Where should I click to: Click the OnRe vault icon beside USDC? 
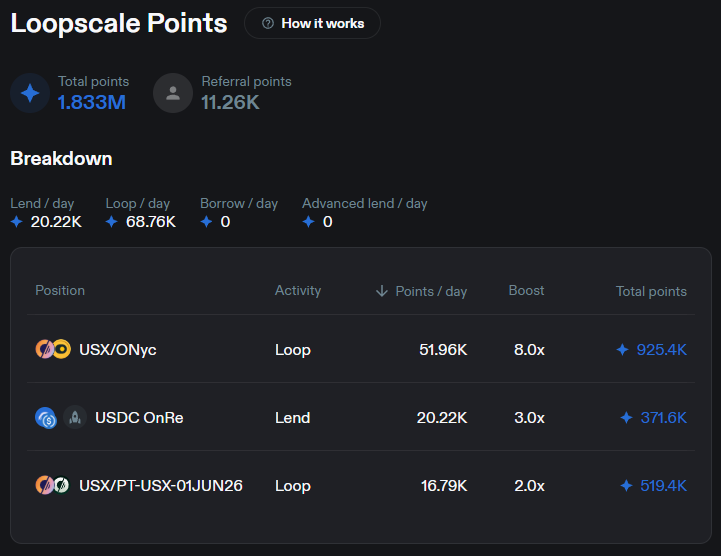(x=75, y=418)
